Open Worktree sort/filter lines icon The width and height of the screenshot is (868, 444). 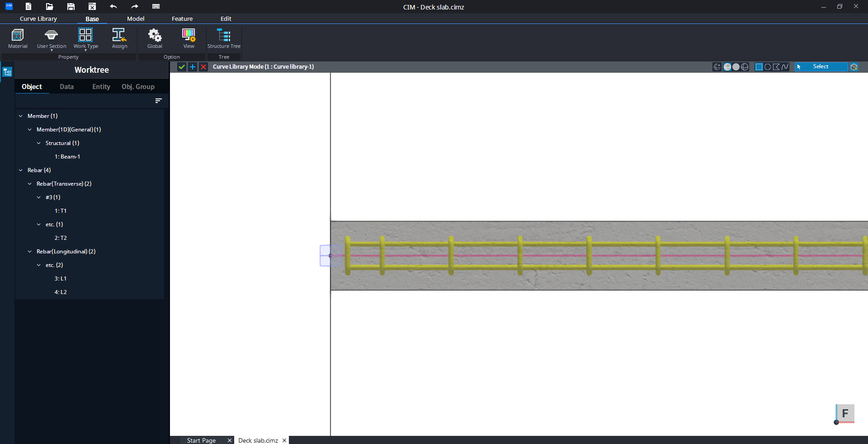[158, 101]
